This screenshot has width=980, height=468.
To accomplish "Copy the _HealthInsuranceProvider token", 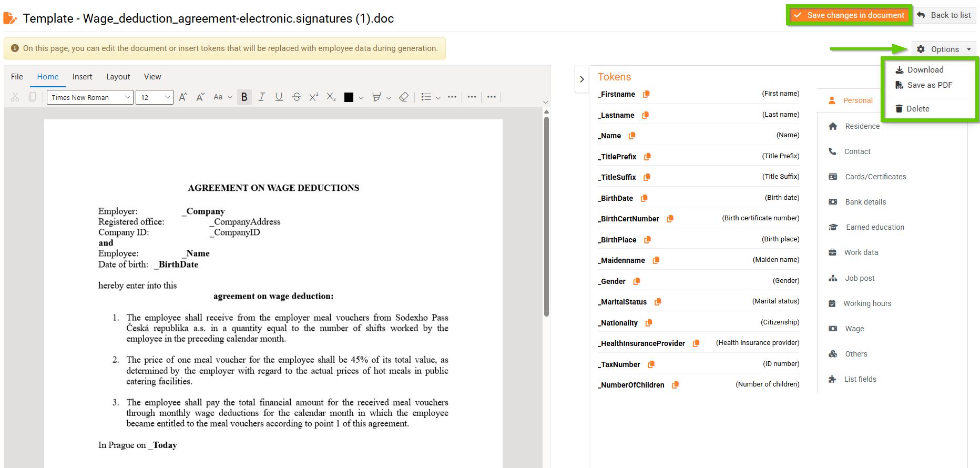I will tap(696, 343).
